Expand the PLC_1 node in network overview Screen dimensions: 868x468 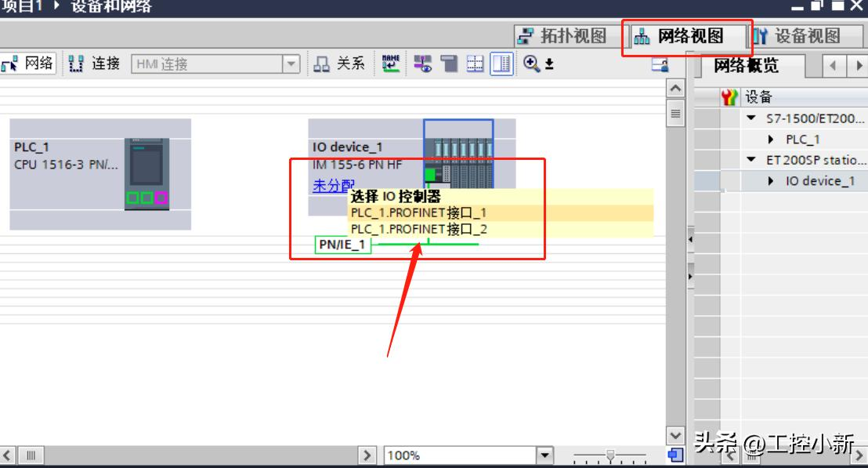(x=771, y=139)
